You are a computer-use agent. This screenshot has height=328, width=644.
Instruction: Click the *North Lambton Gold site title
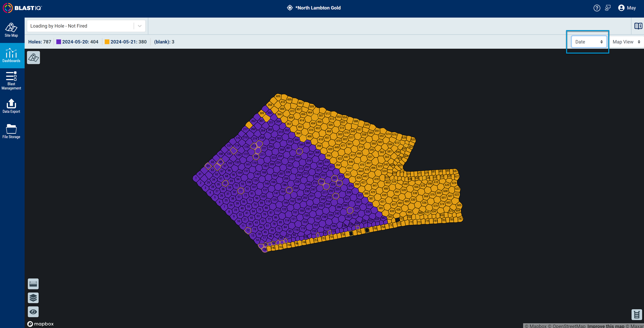[x=318, y=8]
